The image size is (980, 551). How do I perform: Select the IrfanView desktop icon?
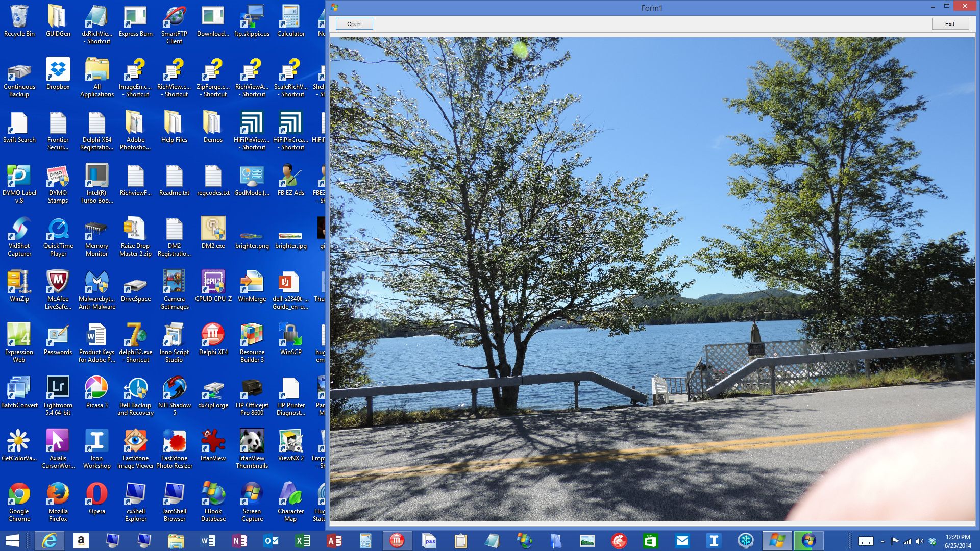point(213,446)
